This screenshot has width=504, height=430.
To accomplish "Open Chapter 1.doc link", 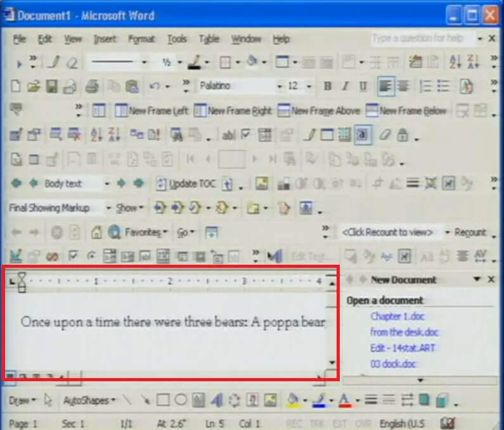I will 397,316.
